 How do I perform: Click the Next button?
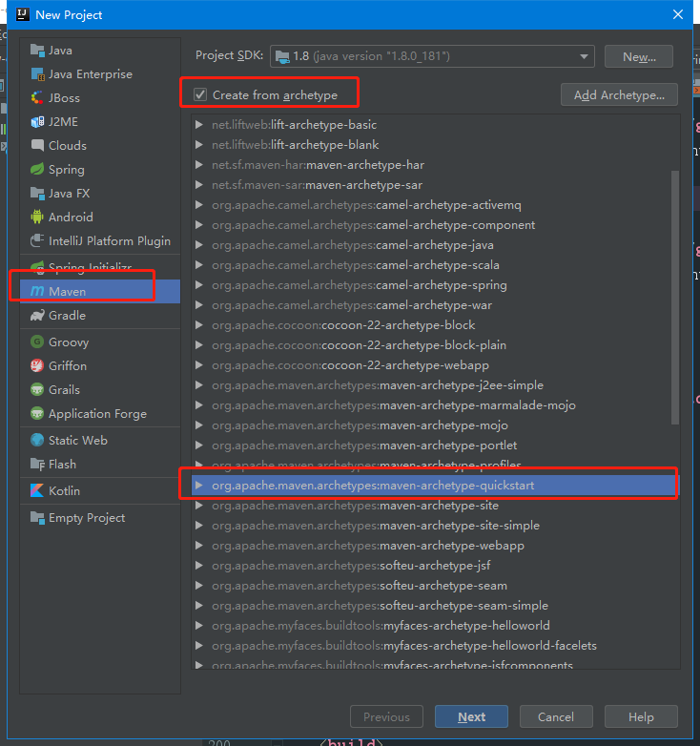(471, 716)
